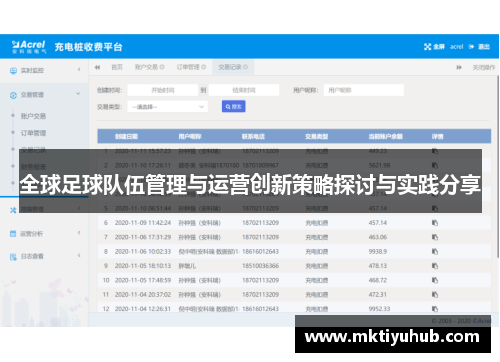Screen dimensions: 500x362
Task: Click the 充电桩收费平台 platform title
Action: point(88,47)
